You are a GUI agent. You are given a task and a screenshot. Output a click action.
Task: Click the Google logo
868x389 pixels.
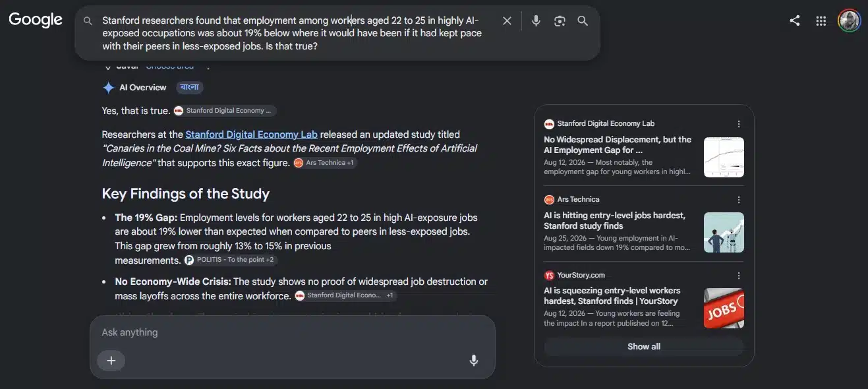pos(36,20)
